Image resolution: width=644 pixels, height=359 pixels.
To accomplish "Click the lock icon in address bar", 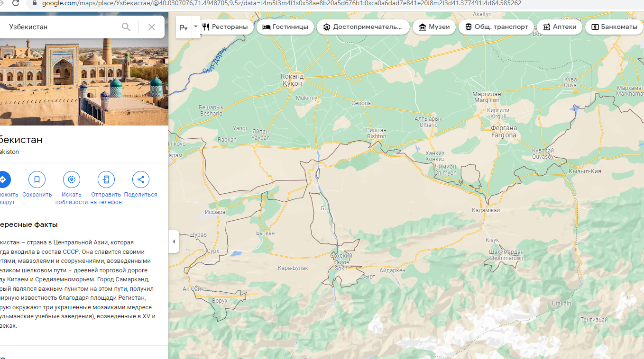I will tap(34, 3).
